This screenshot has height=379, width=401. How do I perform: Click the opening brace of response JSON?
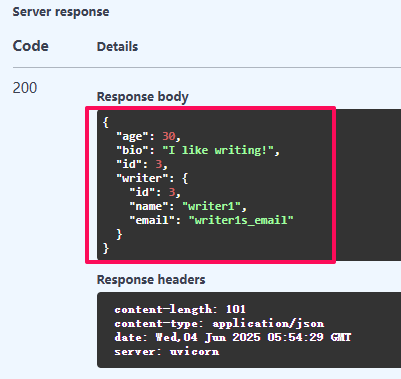tap(106, 122)
